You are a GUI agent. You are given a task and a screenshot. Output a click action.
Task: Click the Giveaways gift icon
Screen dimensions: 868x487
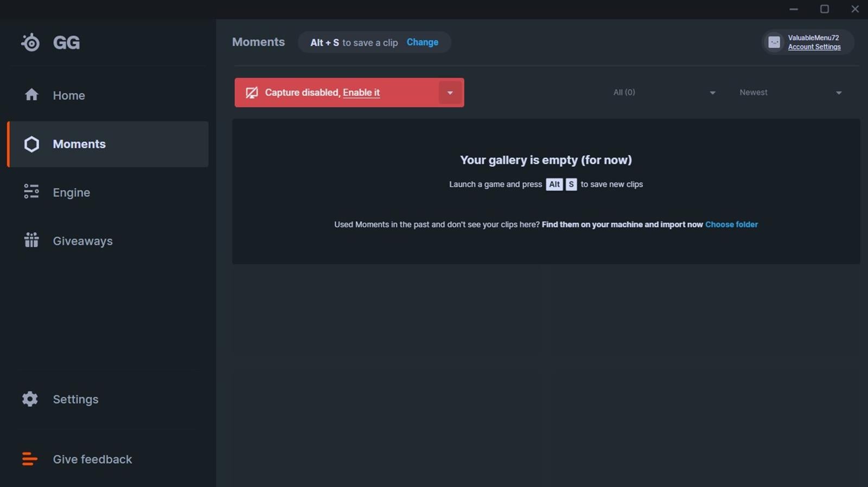click(x=31, y=240)
